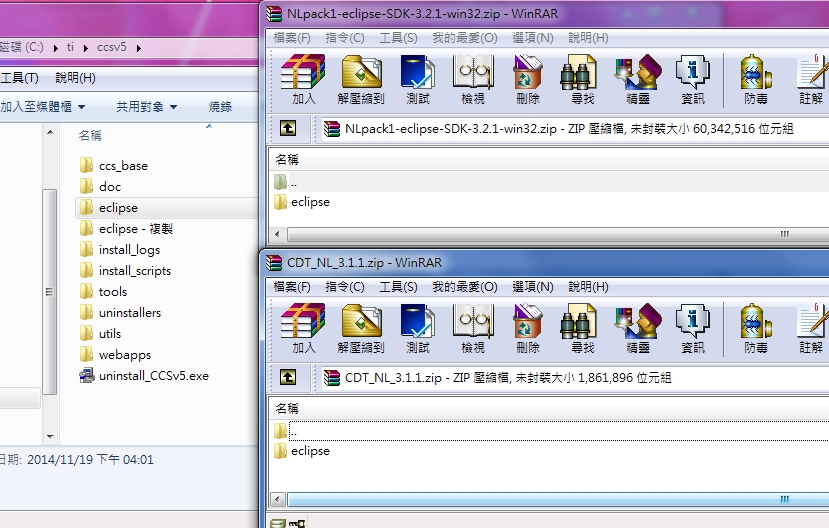829x528 pixels.
Task: Expand breadcrumb arrow after ti
Action: 86,48
